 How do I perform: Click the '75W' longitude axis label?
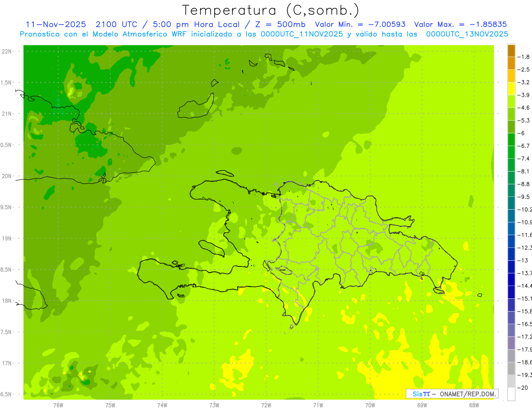tap(110, 405)
